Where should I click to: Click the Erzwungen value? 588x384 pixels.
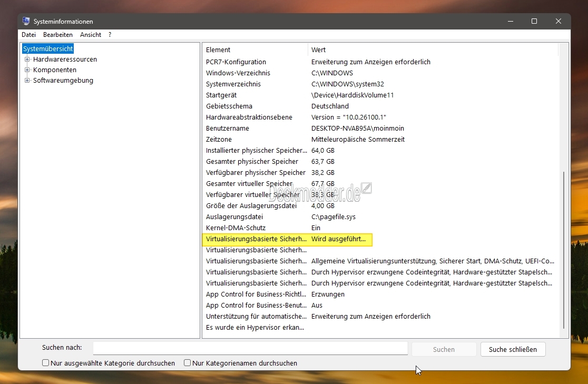(x=328, y=294)
